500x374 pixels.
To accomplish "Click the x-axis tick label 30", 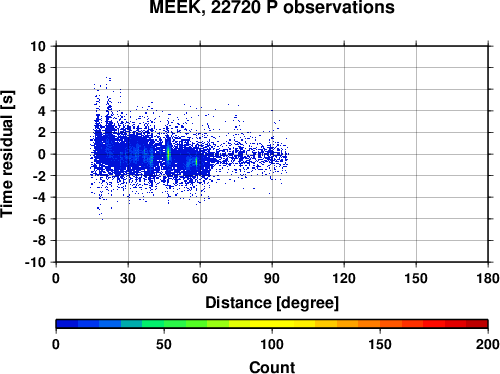I will tap(128, 278).
